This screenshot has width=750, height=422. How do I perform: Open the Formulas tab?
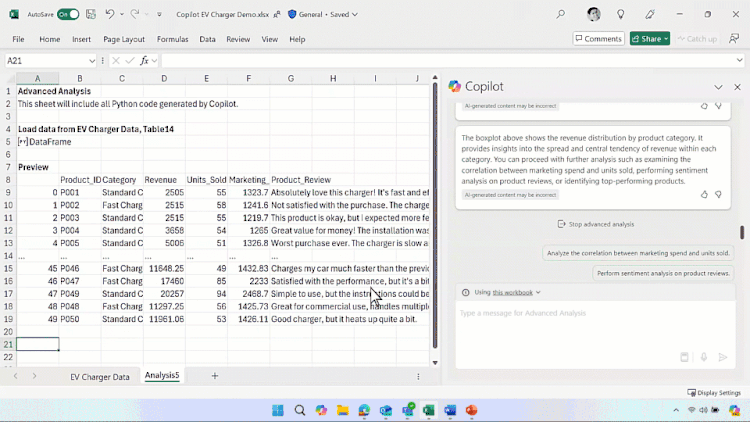coord(172,39)
